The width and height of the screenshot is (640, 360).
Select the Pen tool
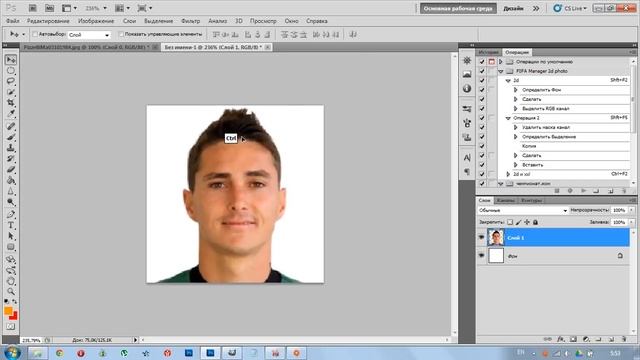pos(11,214)
